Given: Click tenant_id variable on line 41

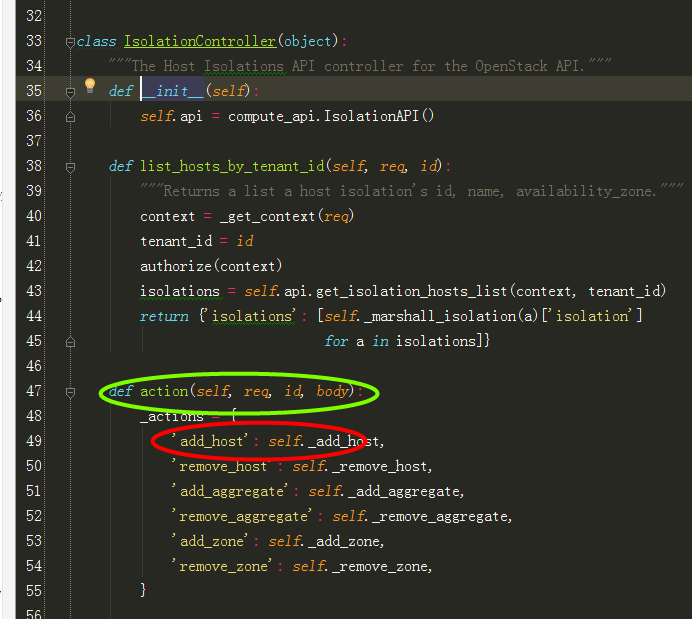Looking at the screenshot, I should point(176,241).
